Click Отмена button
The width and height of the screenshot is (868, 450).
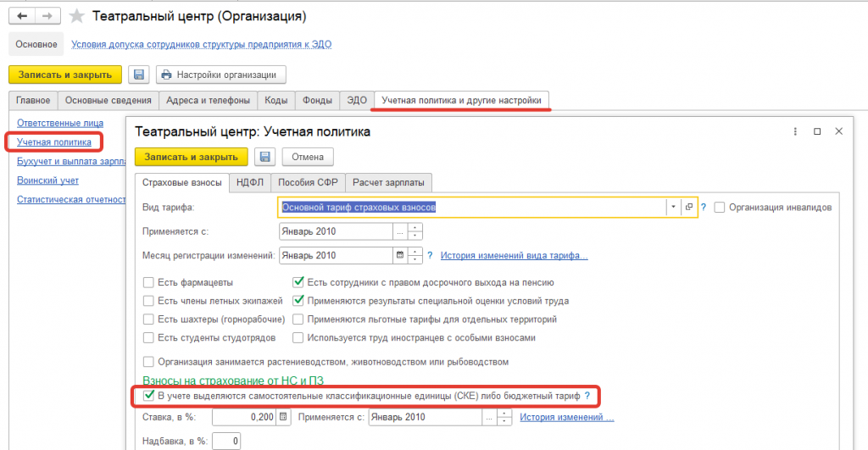point(308,157)
